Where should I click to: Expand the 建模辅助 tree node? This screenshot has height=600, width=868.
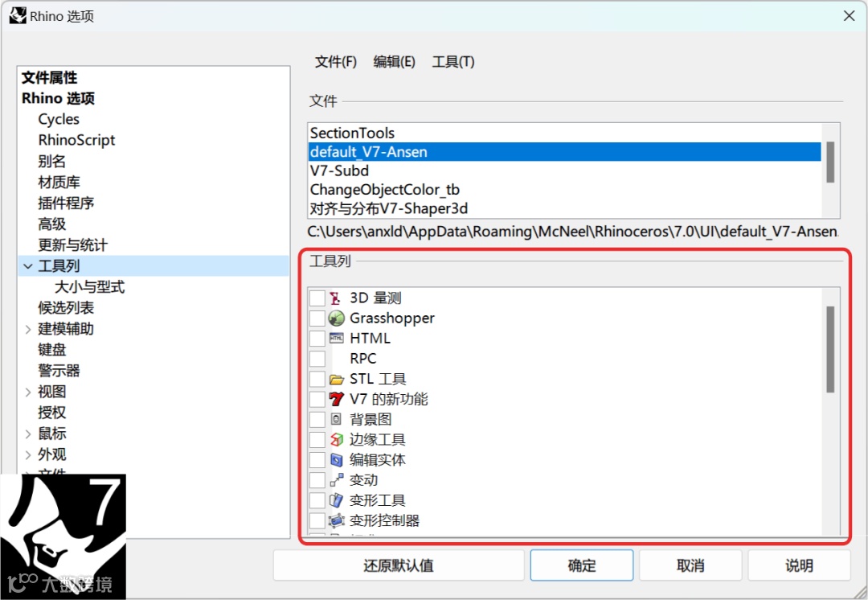click(x=28, y=329)
